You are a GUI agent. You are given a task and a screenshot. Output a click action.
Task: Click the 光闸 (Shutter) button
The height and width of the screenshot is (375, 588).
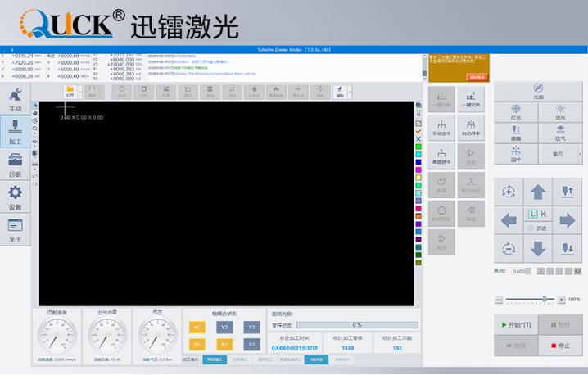pos(538,91)
